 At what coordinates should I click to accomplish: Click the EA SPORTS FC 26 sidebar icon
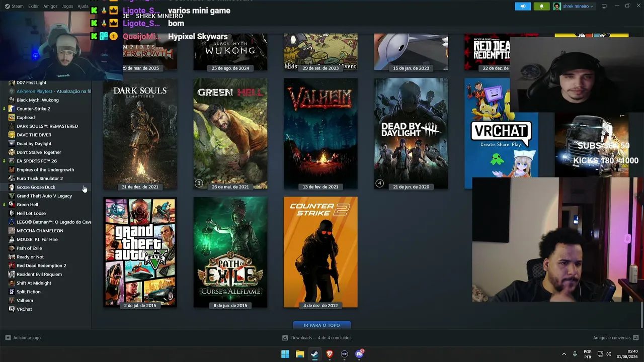[x=12, y=161]
